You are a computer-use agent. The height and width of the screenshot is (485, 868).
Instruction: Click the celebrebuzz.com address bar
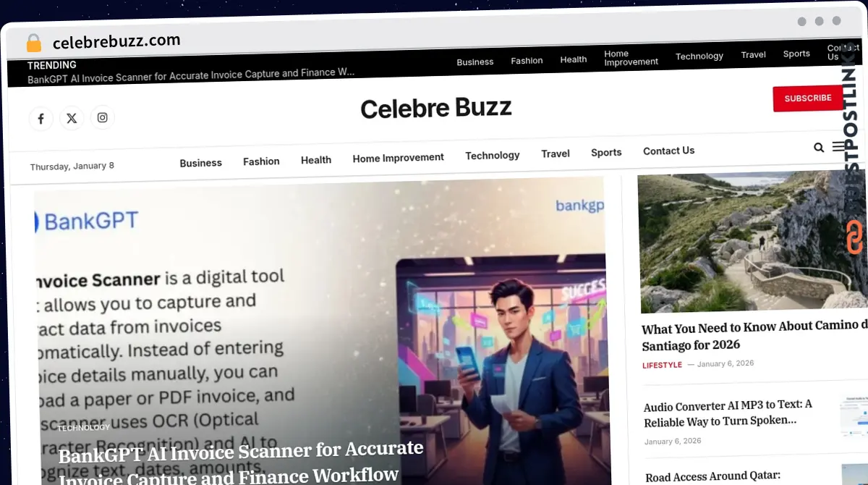[118, 41]
